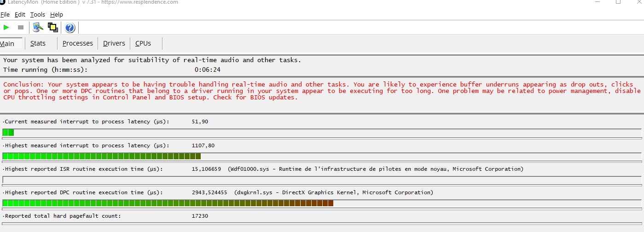Open help via the blue question mark icon

click(x=70, y=28)
